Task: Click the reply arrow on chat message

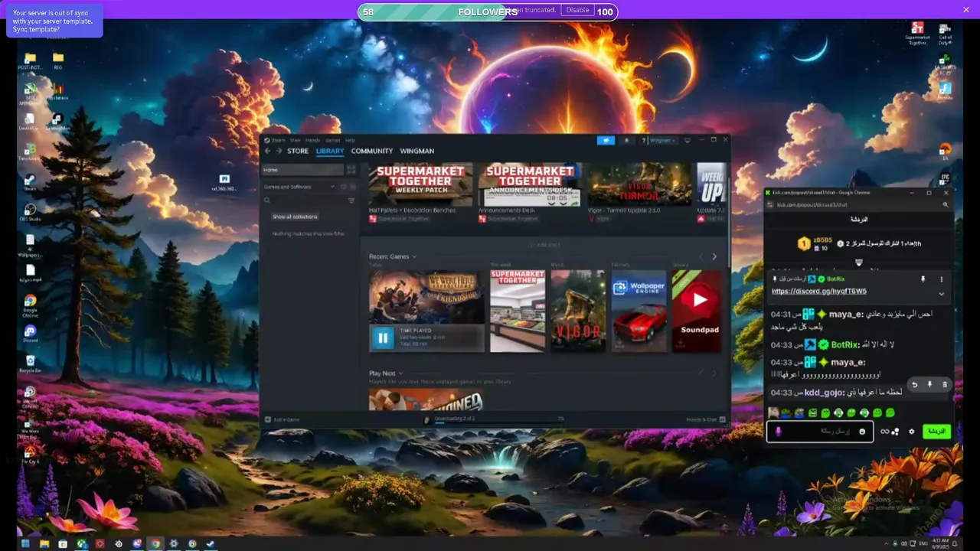Action: (914, 384)
